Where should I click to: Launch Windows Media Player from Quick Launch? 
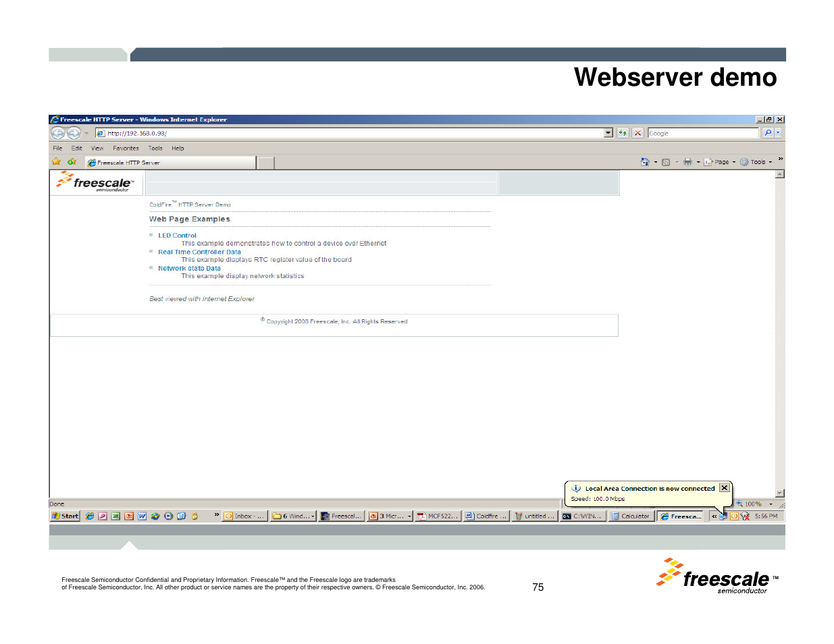(x=168, y=516)
